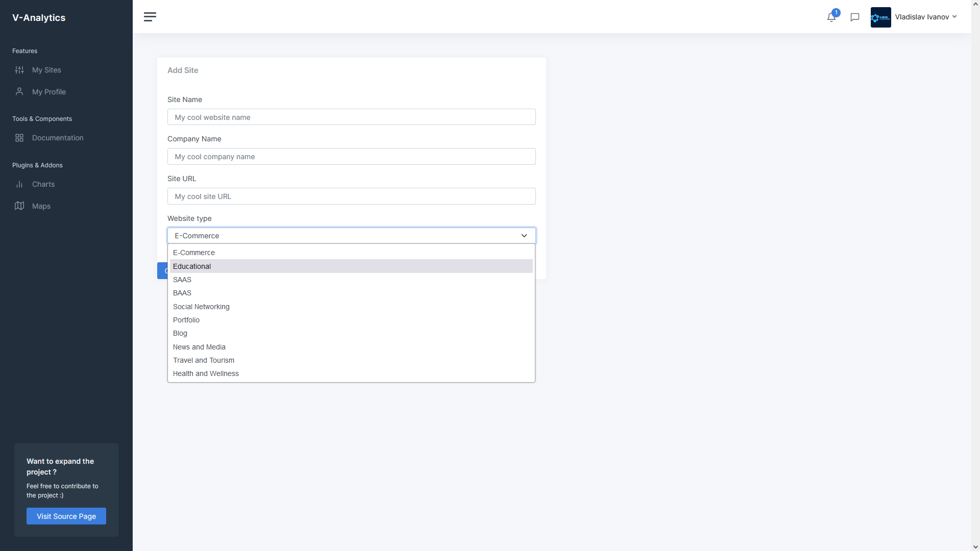
Task: Click the My Profile person icon
Action: pos(19,92)
